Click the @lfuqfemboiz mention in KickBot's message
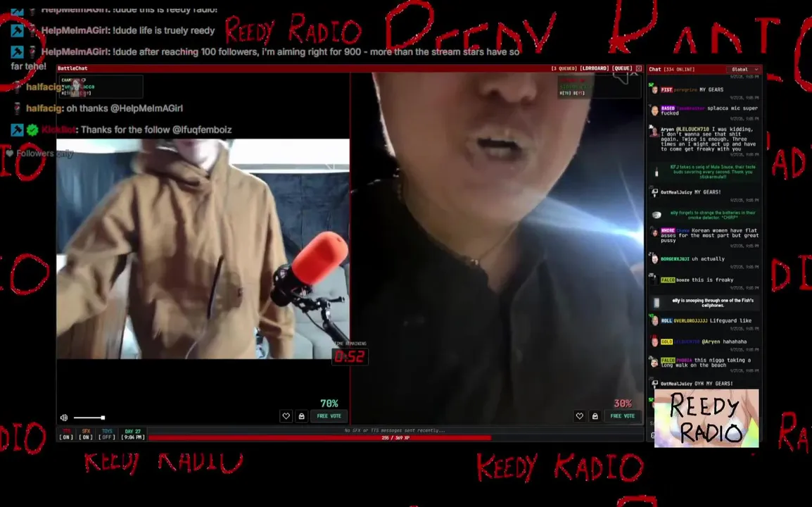The height and width of the screenshot is (507, 812). [x=202, y=130]
